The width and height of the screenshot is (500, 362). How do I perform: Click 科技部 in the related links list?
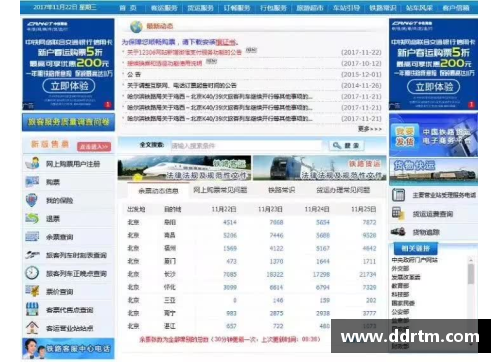pyautogui.click(x=400, y=294)
